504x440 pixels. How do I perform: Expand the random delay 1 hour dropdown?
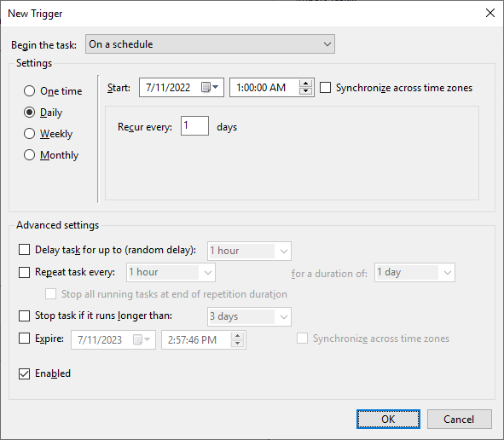(249, 251)
